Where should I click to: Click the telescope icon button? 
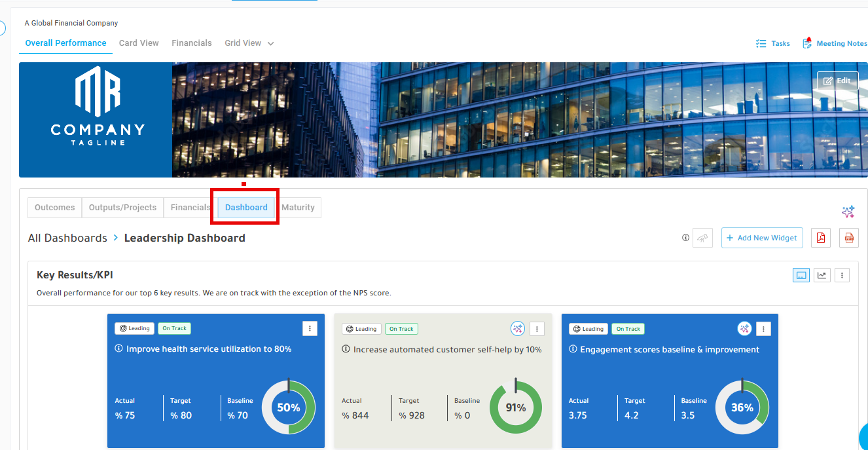(702, 238)
